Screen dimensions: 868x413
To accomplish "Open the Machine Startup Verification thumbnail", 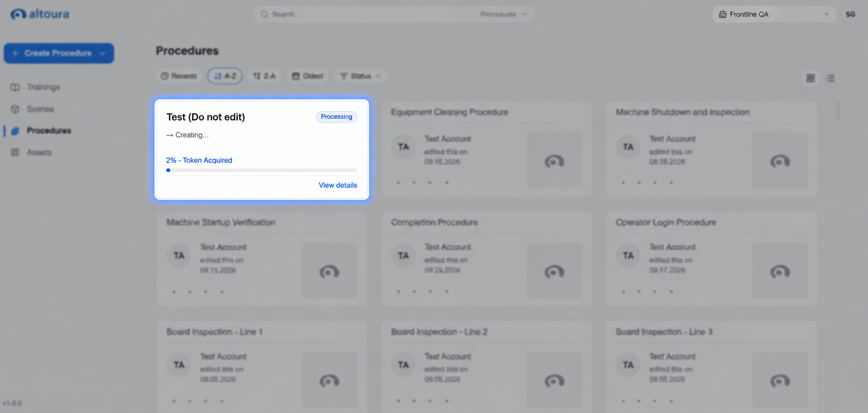I will pos(329,271).
